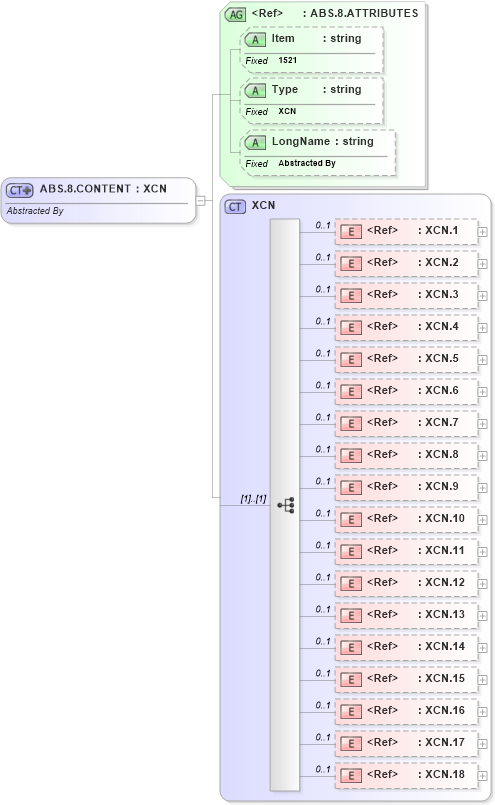Click the 0..1 cardinality of XCN.18
The width and height of the screenshot is (495, 805).
coord(323,770)
